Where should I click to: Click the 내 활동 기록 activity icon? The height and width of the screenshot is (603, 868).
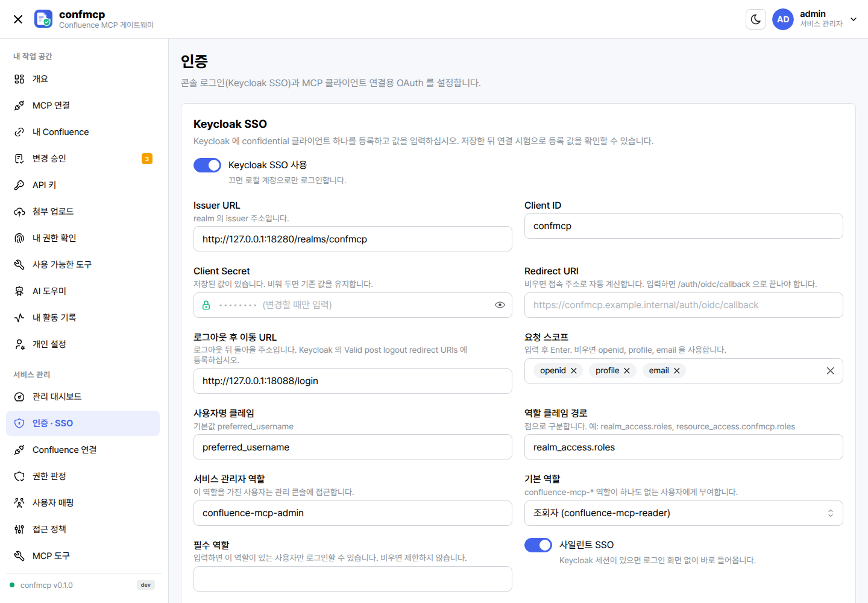click(x=19, y=318)
